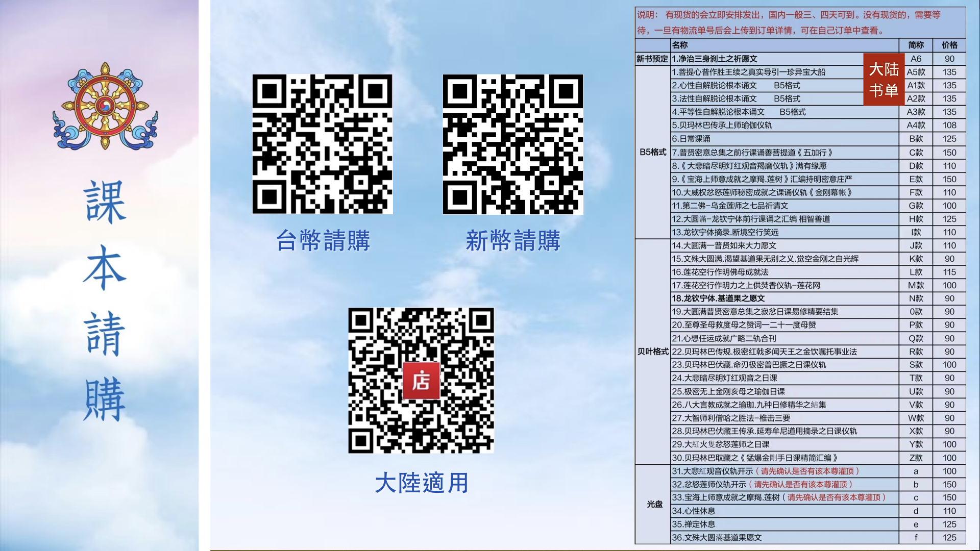Image resolution: width=980 pixels, height=551 pixels.
Task: Click the B款 abbreviation cell
Action: 916,139
